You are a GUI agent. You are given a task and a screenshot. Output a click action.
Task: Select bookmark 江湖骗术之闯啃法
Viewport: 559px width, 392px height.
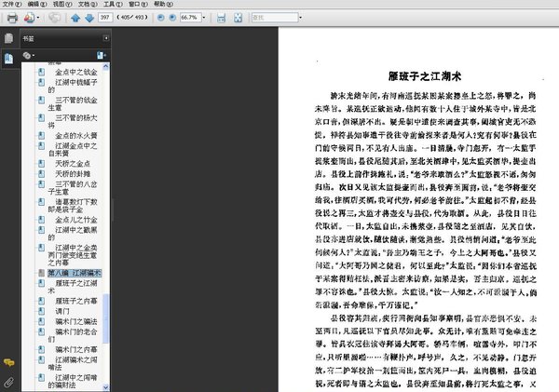[x=73, y=363]
